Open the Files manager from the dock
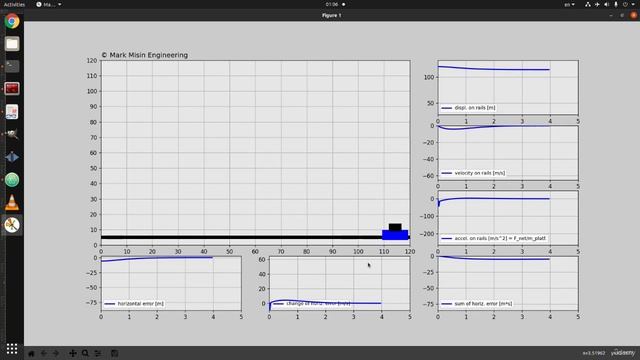640x360 pixels. (x=12, y=44)
